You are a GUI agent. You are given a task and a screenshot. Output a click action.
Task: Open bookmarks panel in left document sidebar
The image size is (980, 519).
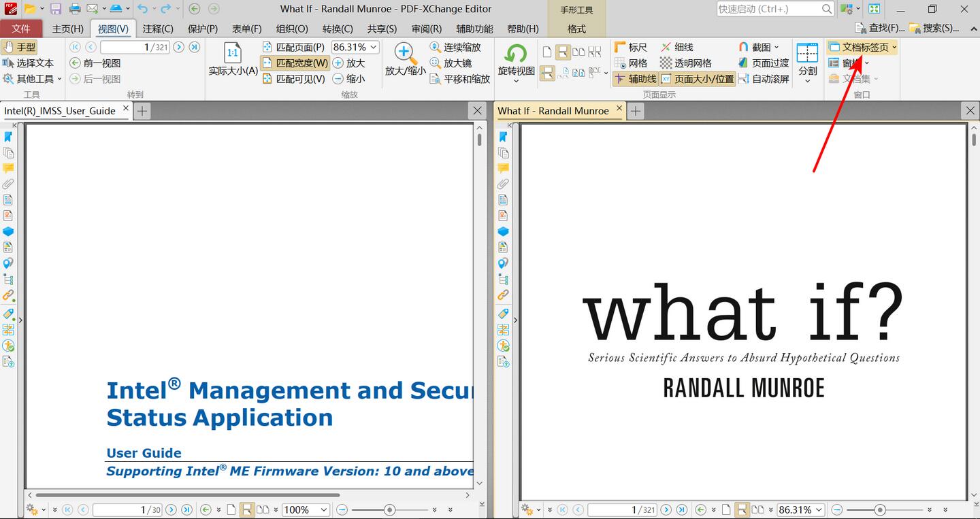point(8,137)
